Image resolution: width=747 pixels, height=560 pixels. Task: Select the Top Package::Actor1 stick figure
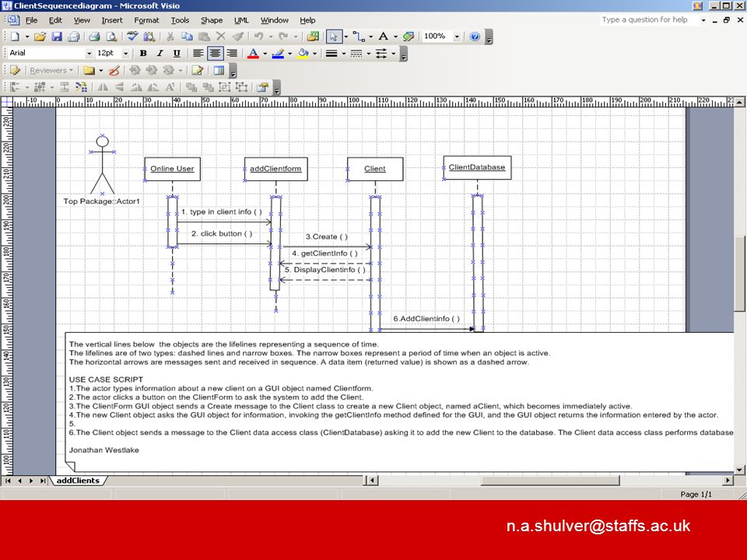pyautogui.click(x=103, y=165)
